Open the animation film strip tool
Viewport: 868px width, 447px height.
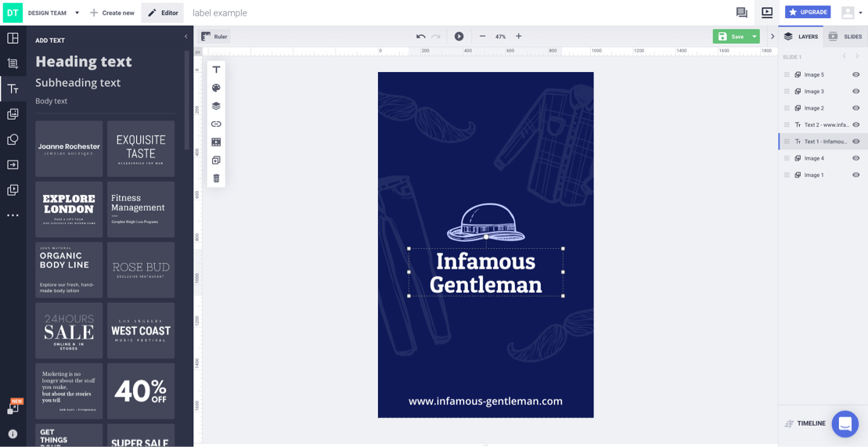pos(217,142)
